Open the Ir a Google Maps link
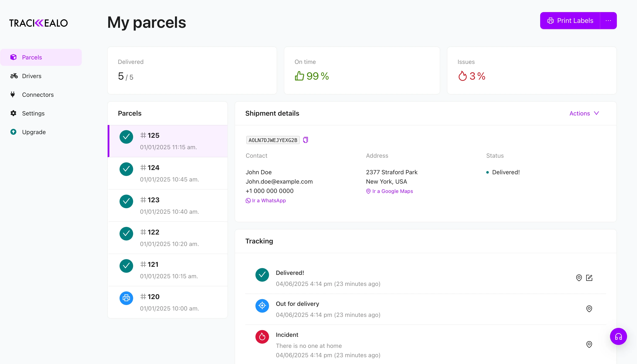Image resolution: width=637 pixels, height=364 pixels. [392, 191]
